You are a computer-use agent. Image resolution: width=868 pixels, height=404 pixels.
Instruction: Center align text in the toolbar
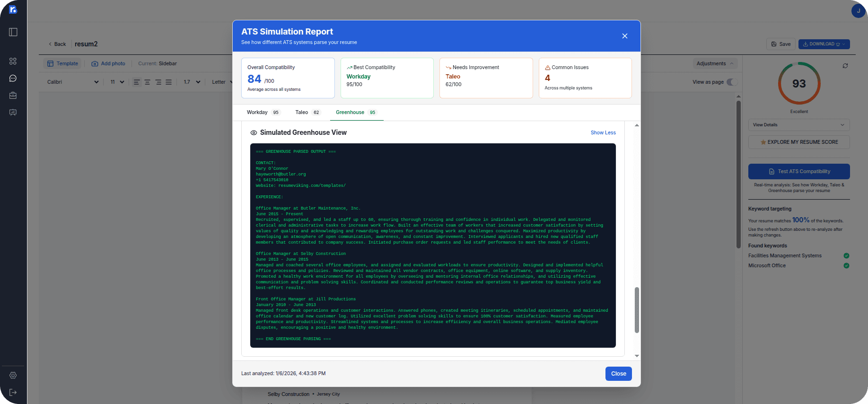tap(147, 82)
